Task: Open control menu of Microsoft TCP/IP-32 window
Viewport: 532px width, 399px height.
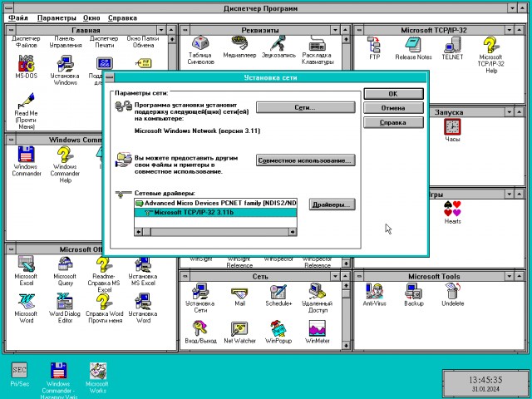Action: tap(359, 30)
